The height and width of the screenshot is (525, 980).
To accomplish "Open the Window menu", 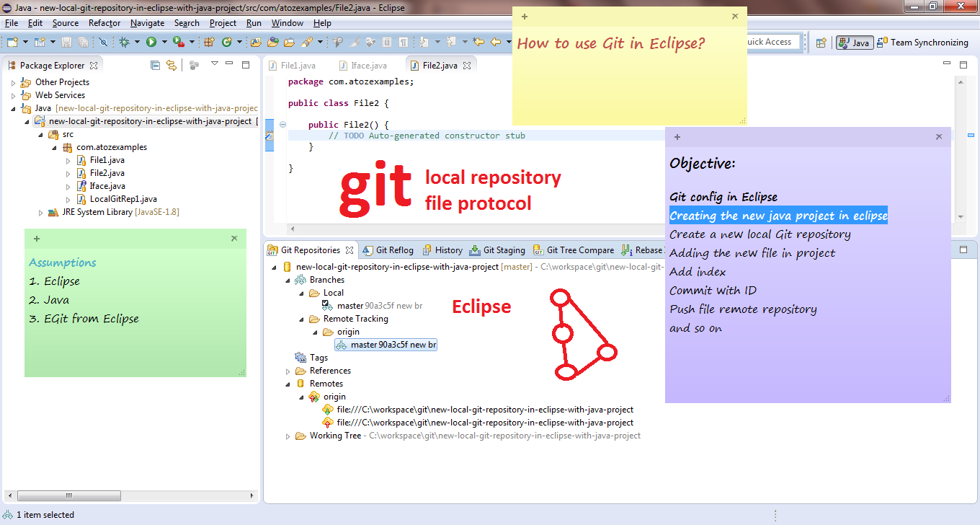I will tap(288, 23).
